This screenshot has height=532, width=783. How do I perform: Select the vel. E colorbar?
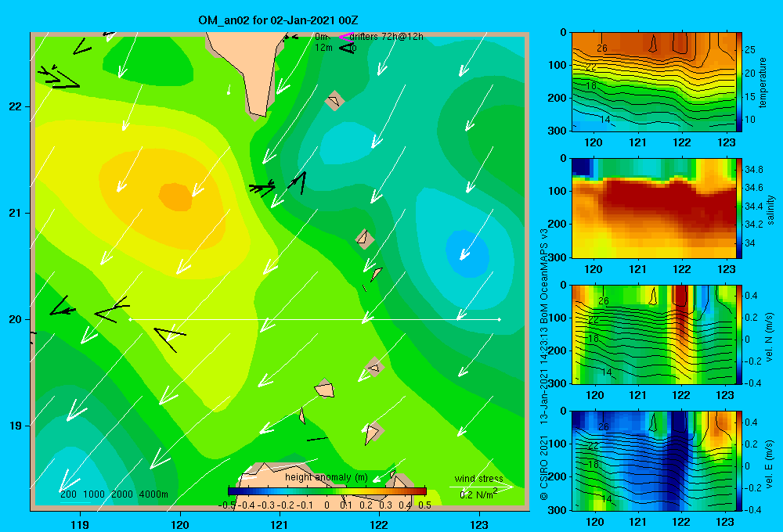739,461
